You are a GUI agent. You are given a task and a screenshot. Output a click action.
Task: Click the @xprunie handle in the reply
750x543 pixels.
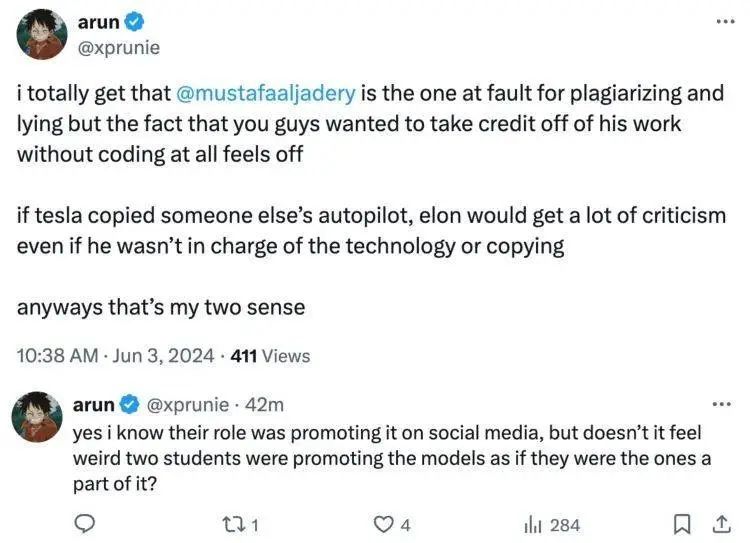tap(187, 405)
